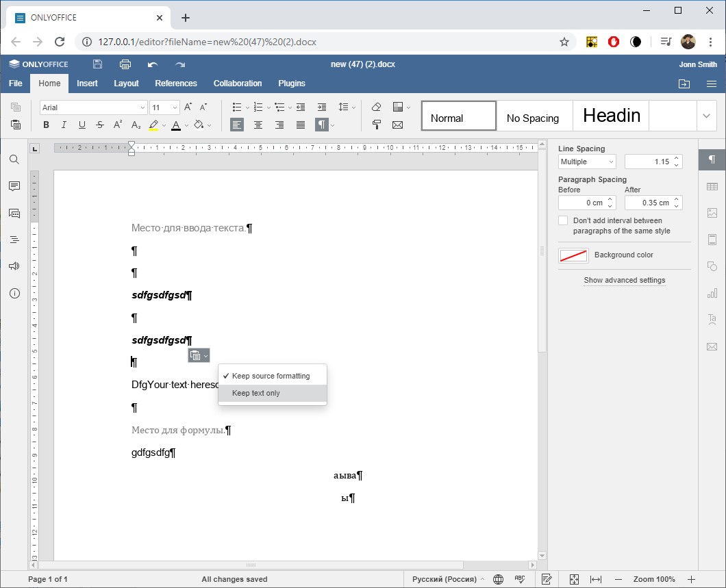The image size is (726, 588).
Task: Open the Chart settings panel
Action: 712,293
